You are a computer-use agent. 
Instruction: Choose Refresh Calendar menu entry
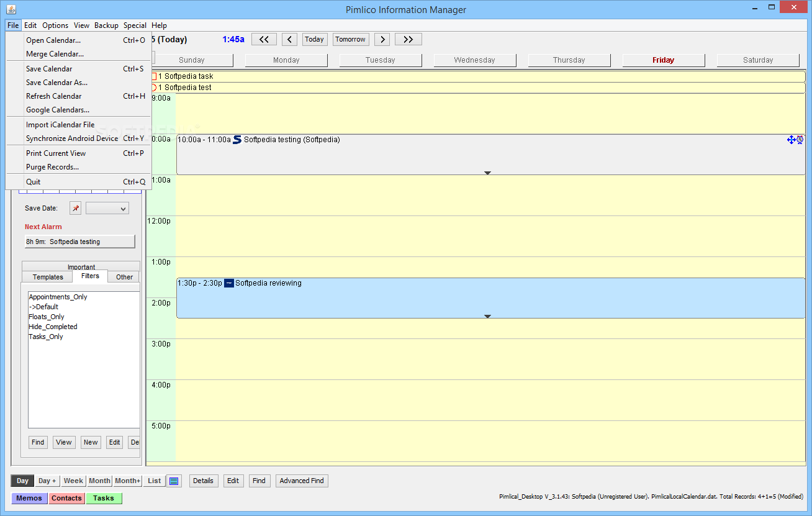click(x=78, y=96)
